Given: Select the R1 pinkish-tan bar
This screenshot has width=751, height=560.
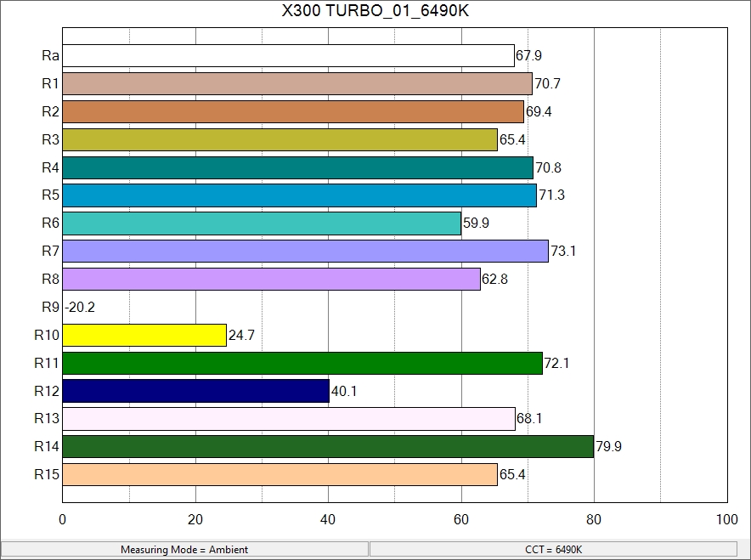Looking at the screenshot, I should 297,84.
